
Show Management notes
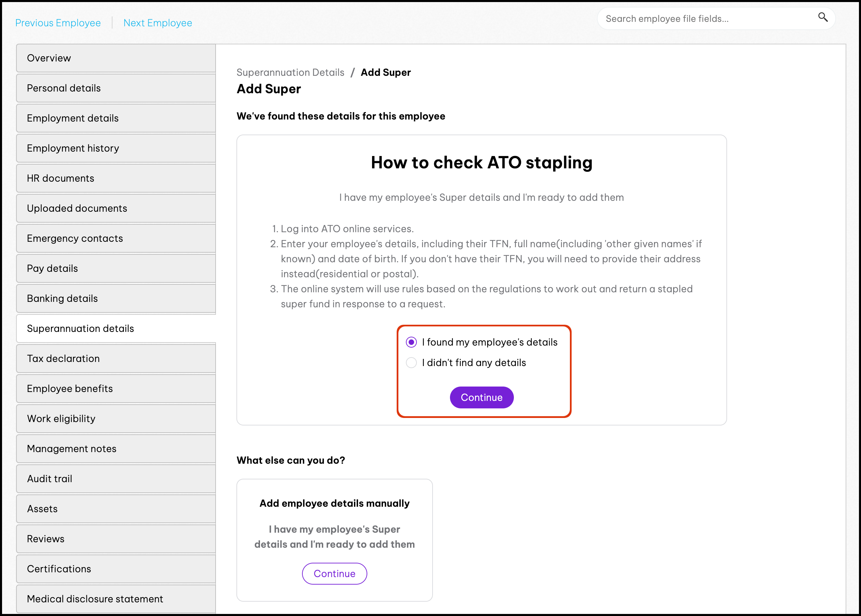[x=116, y=448]
